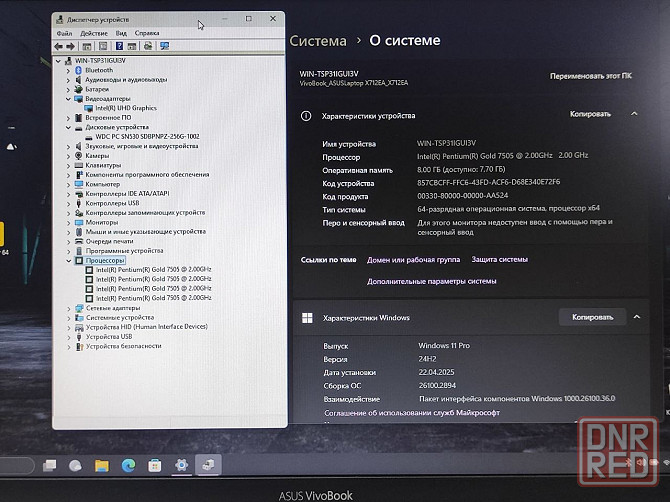Click Копировать for Windows specifications

click(x=593, y=317)
